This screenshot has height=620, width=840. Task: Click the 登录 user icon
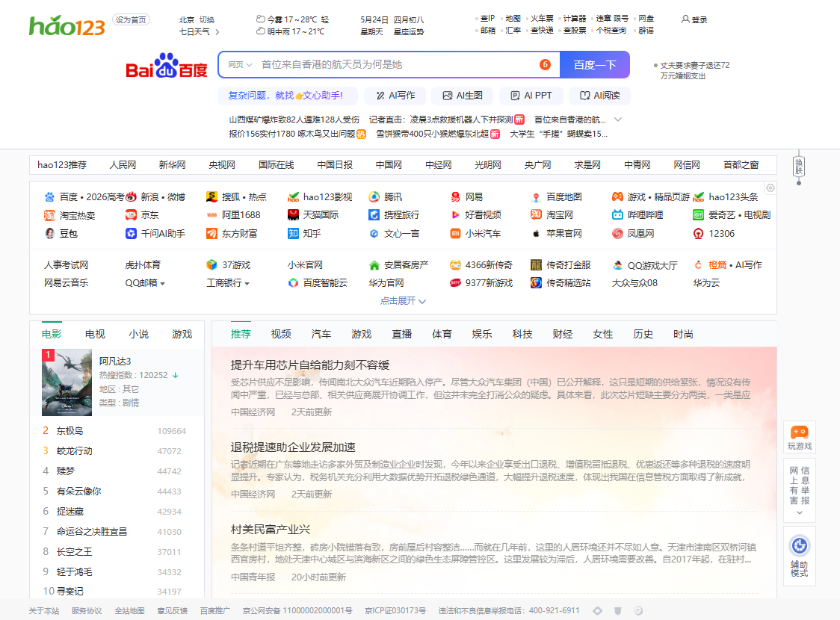pos(685,19)
